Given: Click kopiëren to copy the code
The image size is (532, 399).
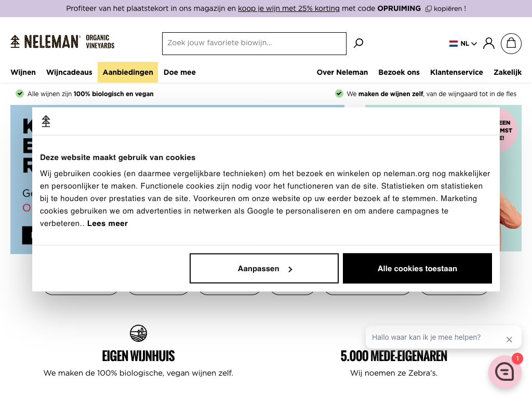Looking at the screenshot, I should [447, 9].
